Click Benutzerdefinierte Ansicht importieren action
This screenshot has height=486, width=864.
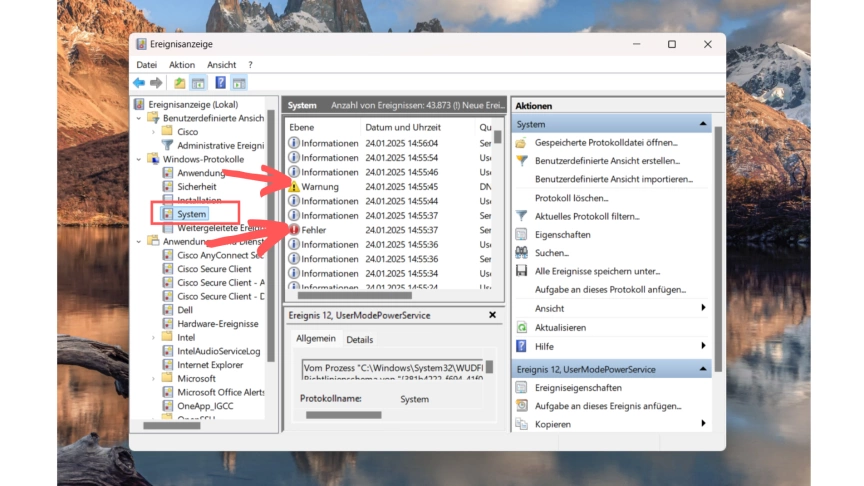(614, 179)
